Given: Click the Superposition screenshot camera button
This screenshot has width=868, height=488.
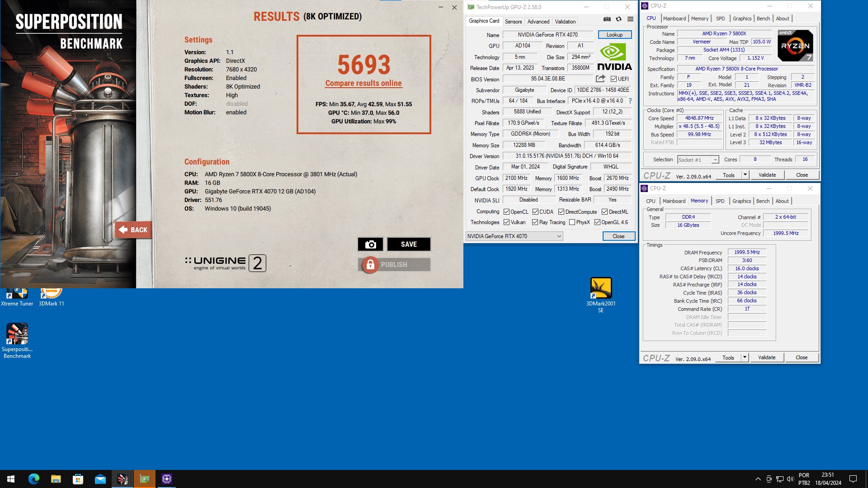Looking at the screenshot, I should click(x=370, y=244).
